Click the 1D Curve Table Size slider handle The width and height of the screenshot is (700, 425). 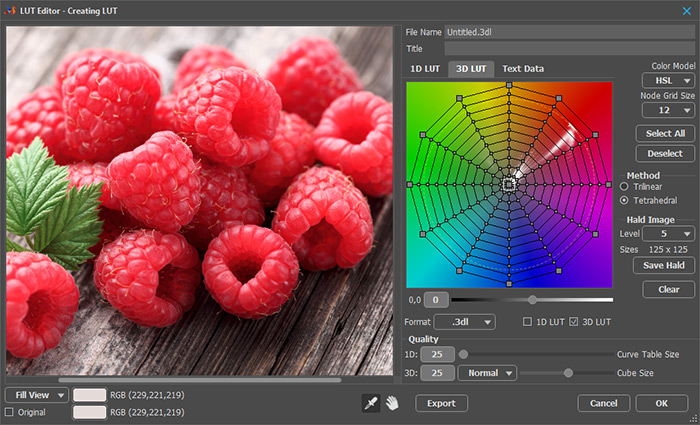click(463, 354)
